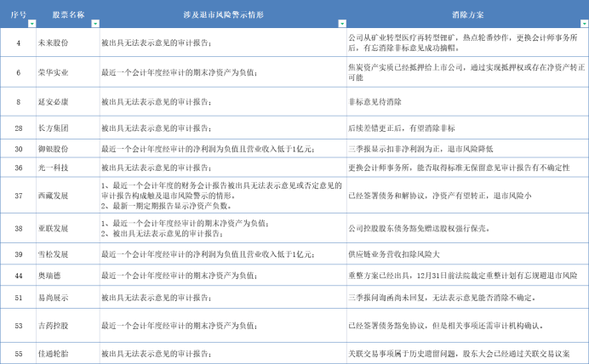Click 西藏发展's multi-line risk description cell
The height and width of the screenshot is (364, 589).
coord(223,196)
